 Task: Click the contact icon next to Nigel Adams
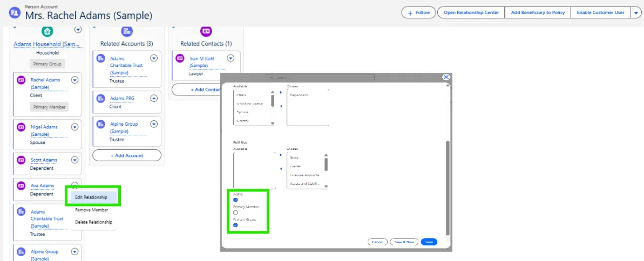point(21,127)
